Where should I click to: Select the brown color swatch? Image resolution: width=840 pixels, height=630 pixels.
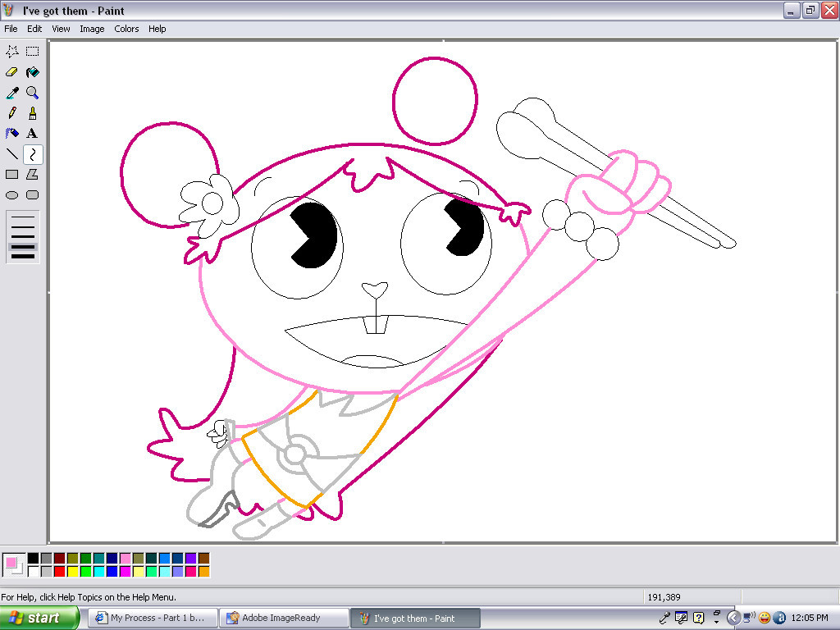point(204,559)
